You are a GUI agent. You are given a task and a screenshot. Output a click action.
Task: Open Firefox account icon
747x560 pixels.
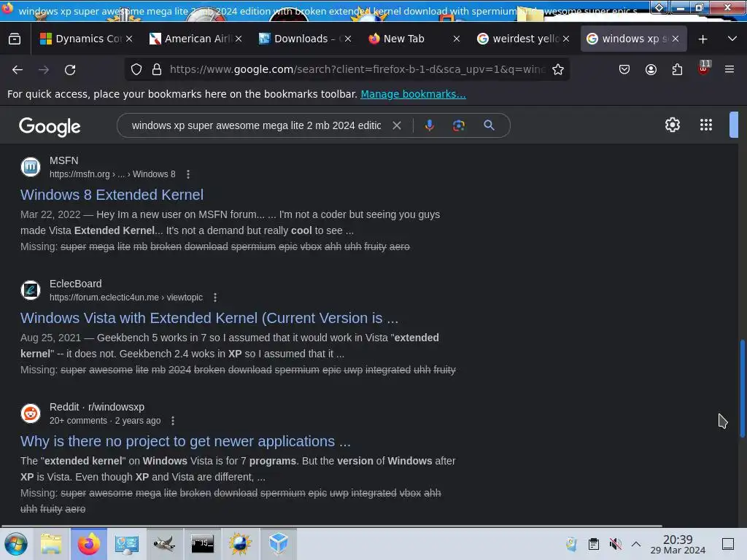(x=651, y=69)
